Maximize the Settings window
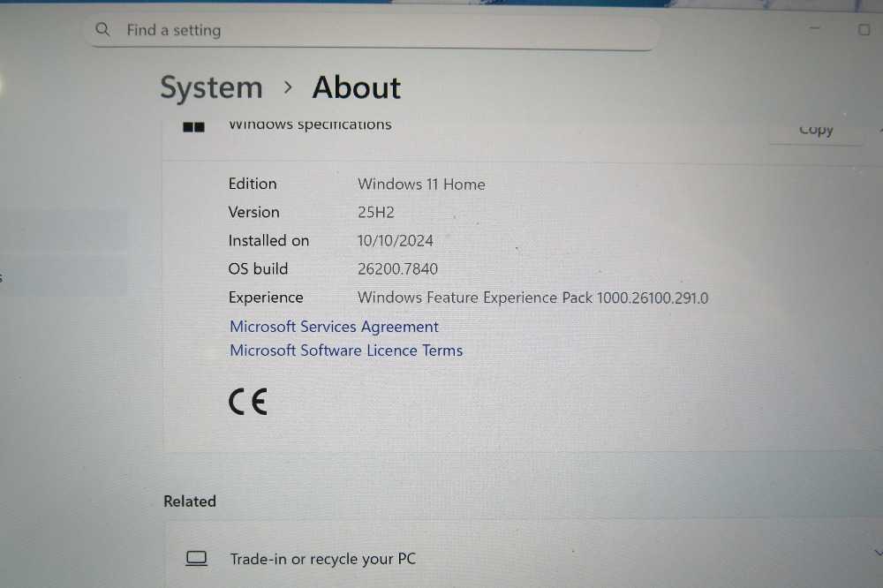This screenshot has height=588, width=883. pos(864,29)
